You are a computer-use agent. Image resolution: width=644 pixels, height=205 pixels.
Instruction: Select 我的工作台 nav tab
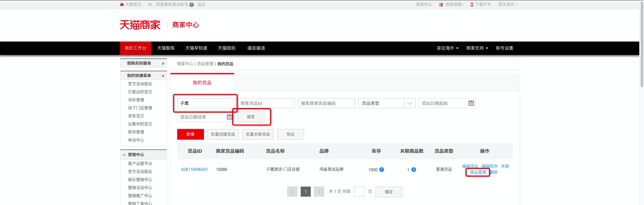[x=136, y=48]
